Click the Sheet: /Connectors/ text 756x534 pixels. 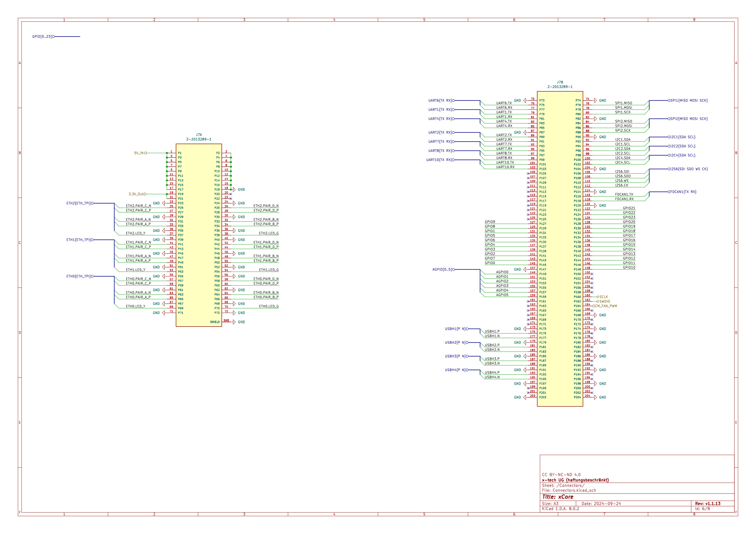[563, 486]
